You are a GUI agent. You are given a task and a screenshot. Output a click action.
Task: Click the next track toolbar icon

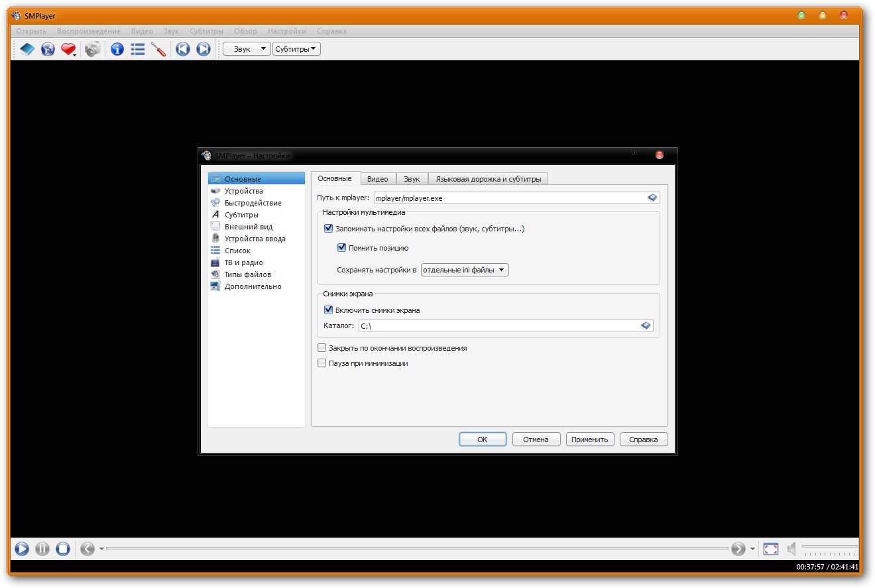pyautogui.click(x=204, y=49)
